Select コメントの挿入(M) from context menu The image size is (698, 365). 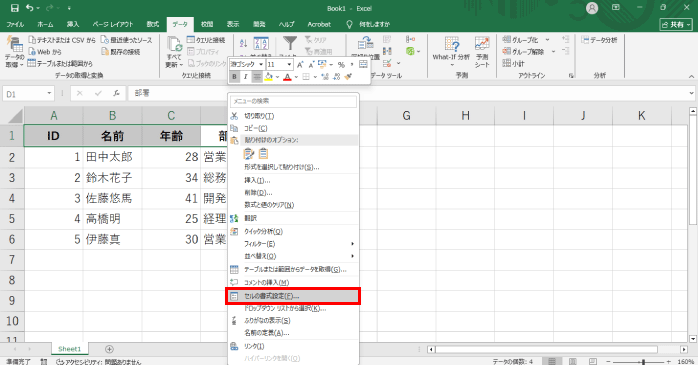pyautogui.click(x=293, y=282)
